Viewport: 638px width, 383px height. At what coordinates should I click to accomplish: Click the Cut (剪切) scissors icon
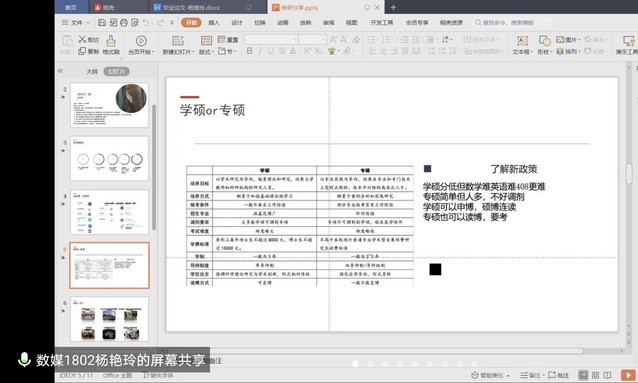83,39
